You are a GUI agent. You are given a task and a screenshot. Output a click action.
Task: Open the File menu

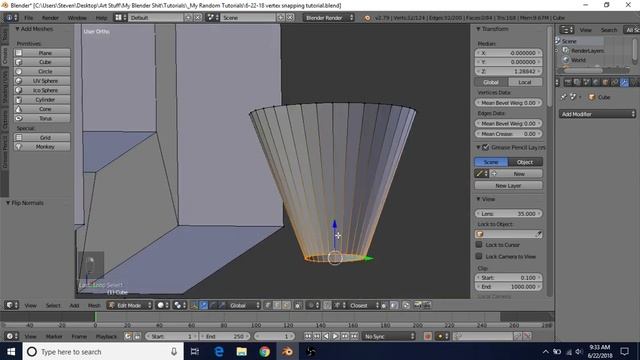pos(29,18)
